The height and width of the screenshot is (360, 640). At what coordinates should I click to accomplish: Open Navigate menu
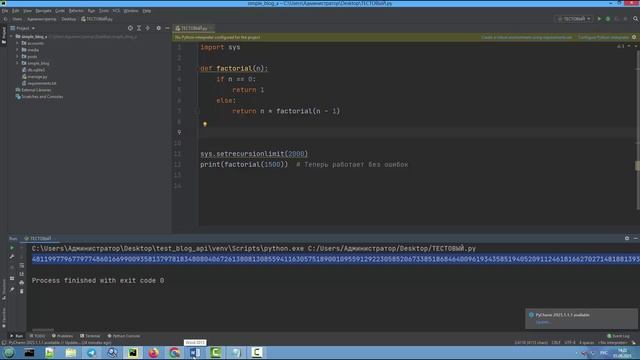click(43, 11)
